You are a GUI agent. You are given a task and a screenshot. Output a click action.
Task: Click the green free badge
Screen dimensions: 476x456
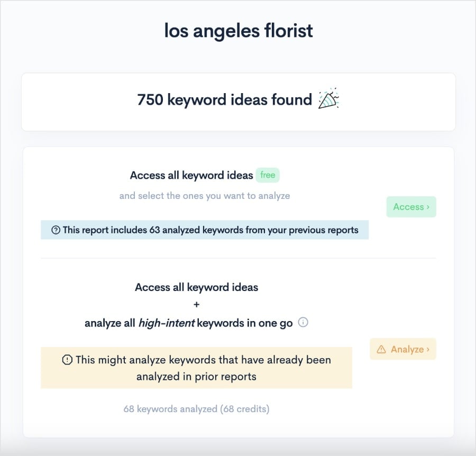pos(267,175)
